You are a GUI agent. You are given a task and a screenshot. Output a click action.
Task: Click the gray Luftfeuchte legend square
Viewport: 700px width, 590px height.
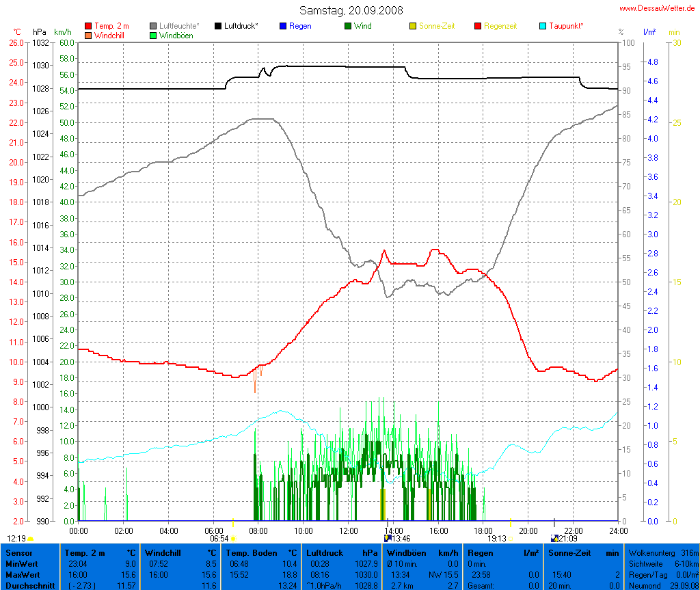click(153, 26)
